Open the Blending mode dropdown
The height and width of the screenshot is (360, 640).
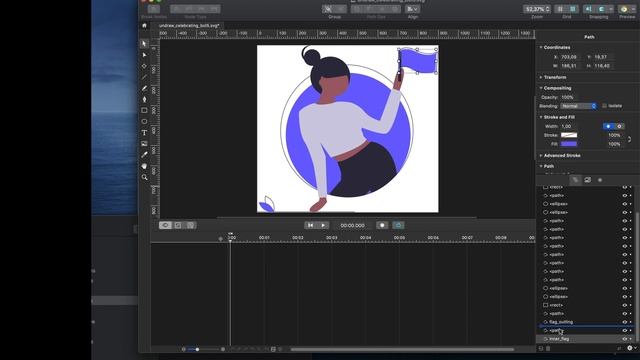click(578, 106)
